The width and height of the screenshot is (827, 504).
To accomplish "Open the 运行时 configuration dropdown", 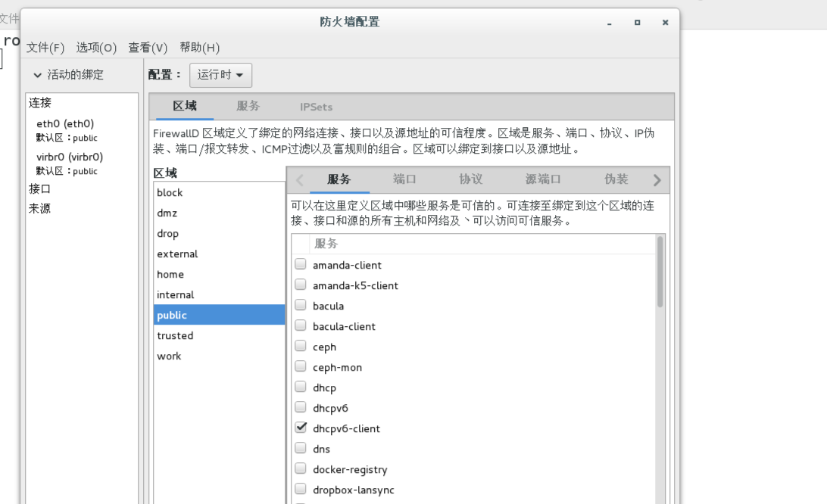I will (220, 75).
